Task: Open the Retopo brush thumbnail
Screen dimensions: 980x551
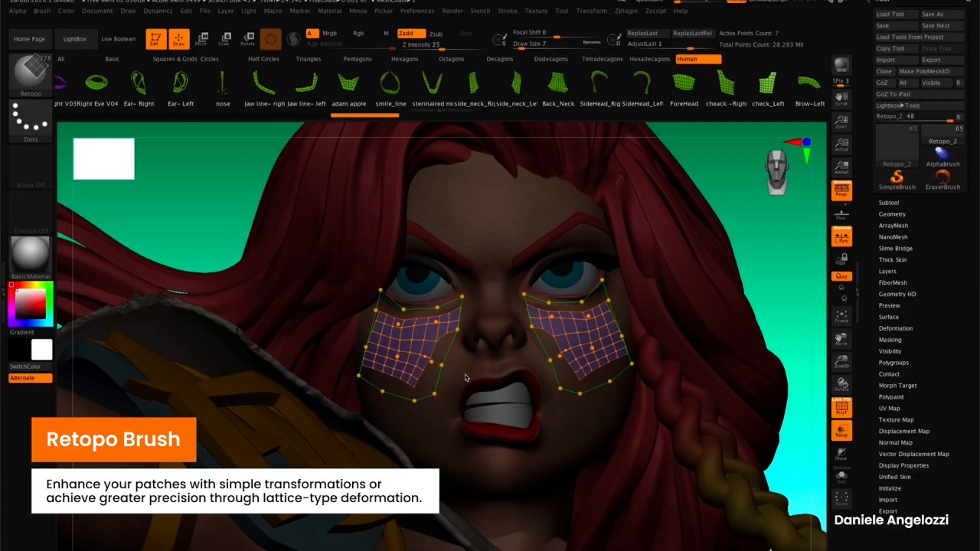Action: coord(31,74)
